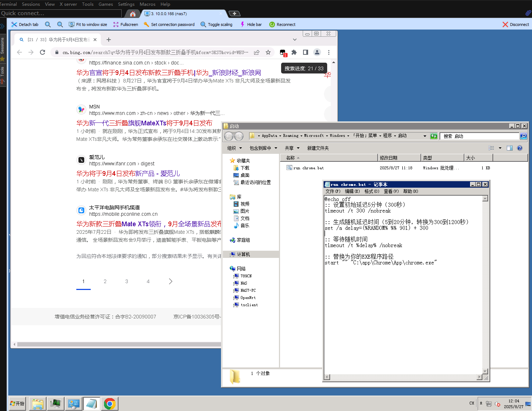Toggle Chrome side panel icon
The image size is (532, 411).
point(305,52)
